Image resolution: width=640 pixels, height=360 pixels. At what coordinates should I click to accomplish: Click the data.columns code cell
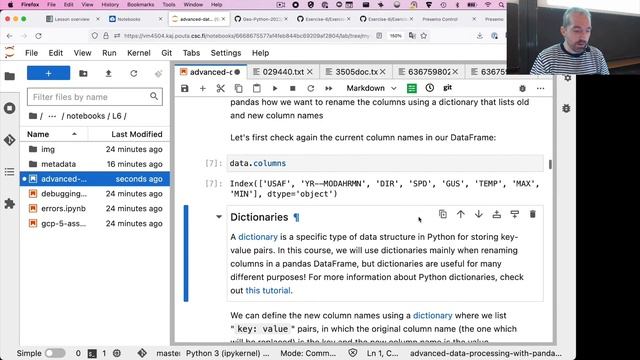click(x=385, y=163)
